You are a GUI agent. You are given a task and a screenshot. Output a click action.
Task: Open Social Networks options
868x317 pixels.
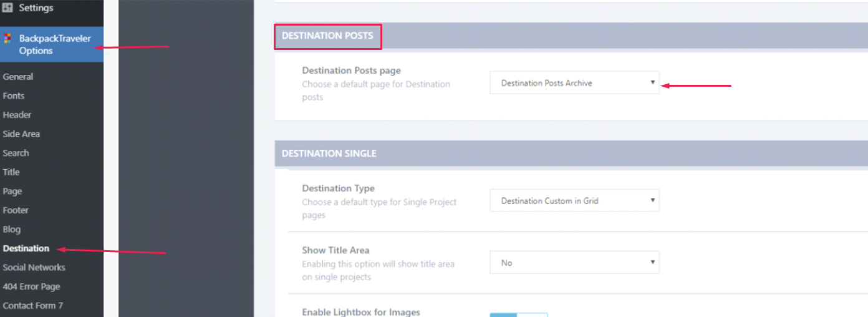(x=34, y=268)
